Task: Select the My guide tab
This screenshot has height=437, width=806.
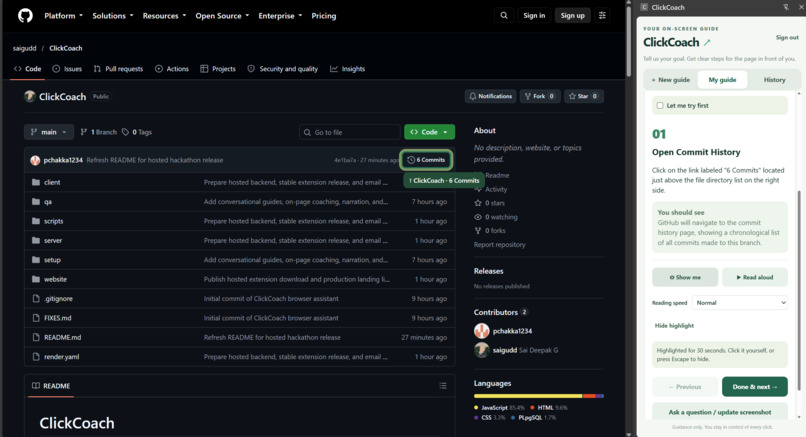Action: [x=722, y=80]
